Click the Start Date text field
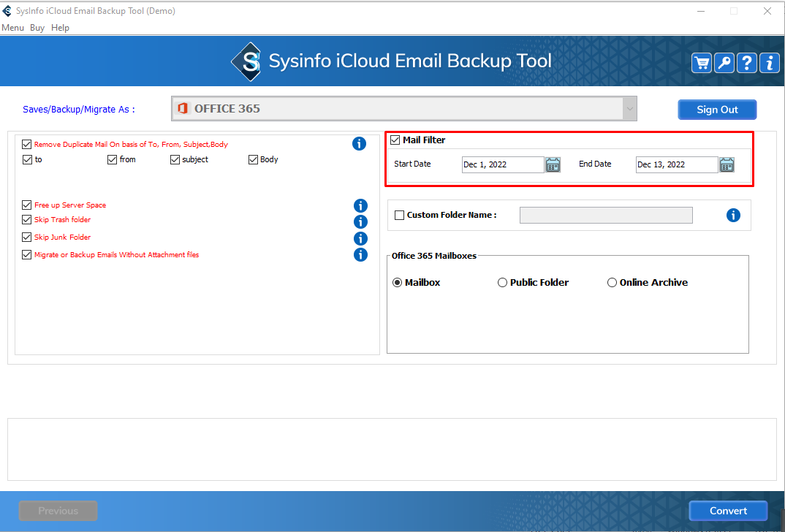Image resolution: width=785 pixels, height=532 pixels. (x=502, y=164)
